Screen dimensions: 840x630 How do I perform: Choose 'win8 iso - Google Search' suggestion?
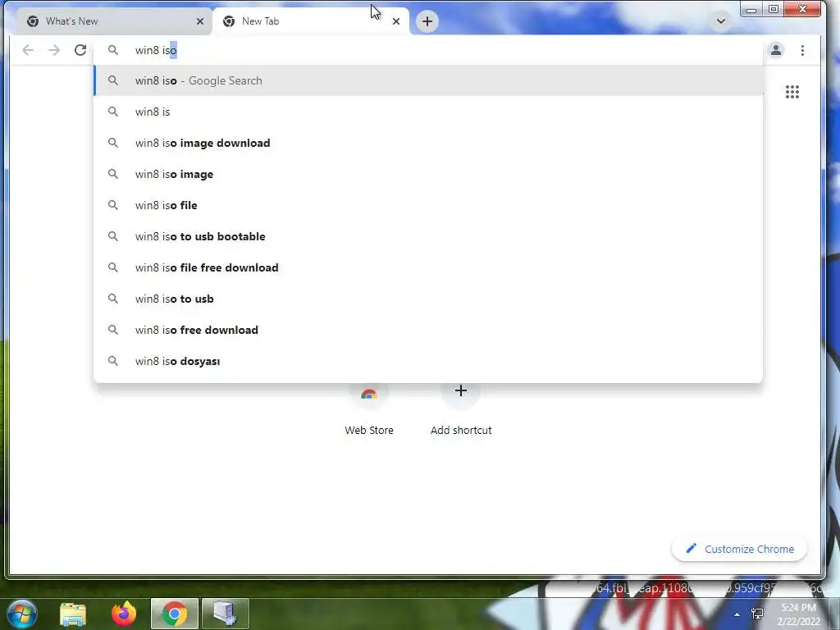[x=428, y=81]
